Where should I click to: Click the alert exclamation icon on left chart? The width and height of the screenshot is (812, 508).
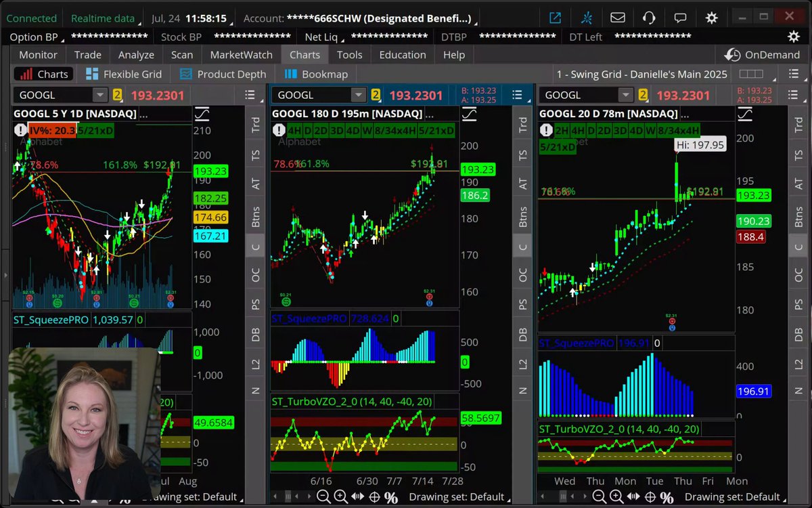[20, 130]
